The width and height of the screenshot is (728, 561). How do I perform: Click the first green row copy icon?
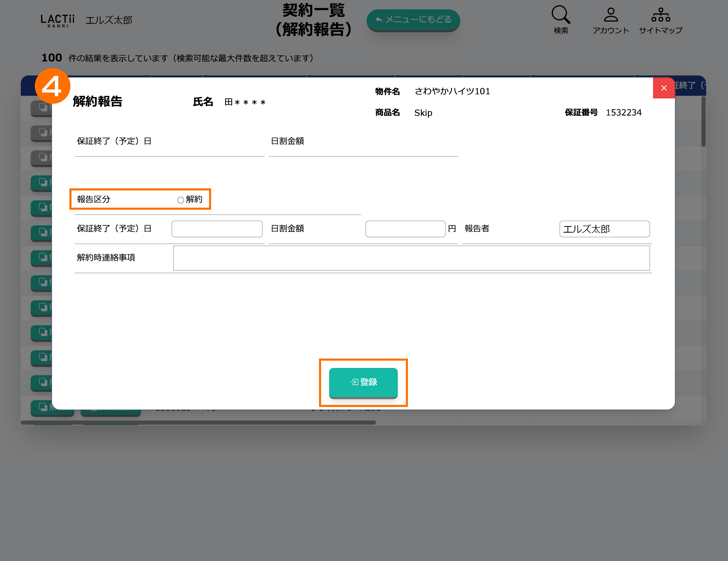point(43,182)
